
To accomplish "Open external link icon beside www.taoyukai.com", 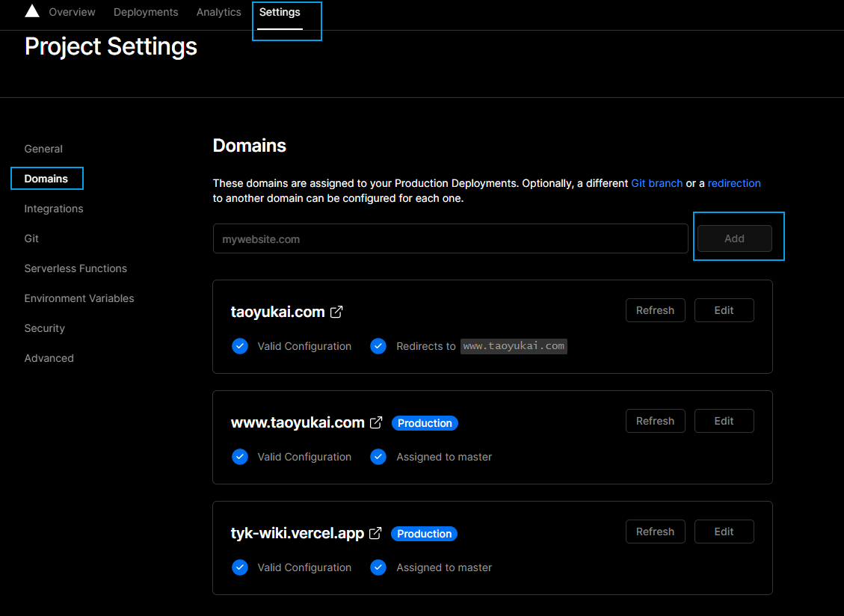I will 376,422.
